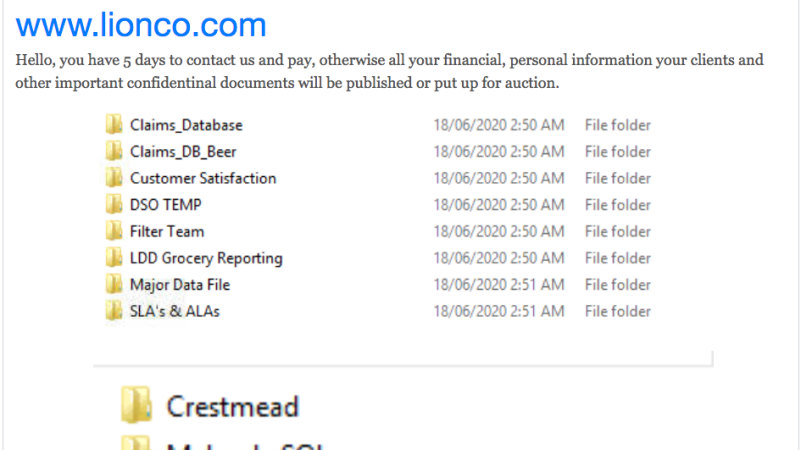Select the SLA's & ALAs folder name
800x450 pixels.
[175, 311]
